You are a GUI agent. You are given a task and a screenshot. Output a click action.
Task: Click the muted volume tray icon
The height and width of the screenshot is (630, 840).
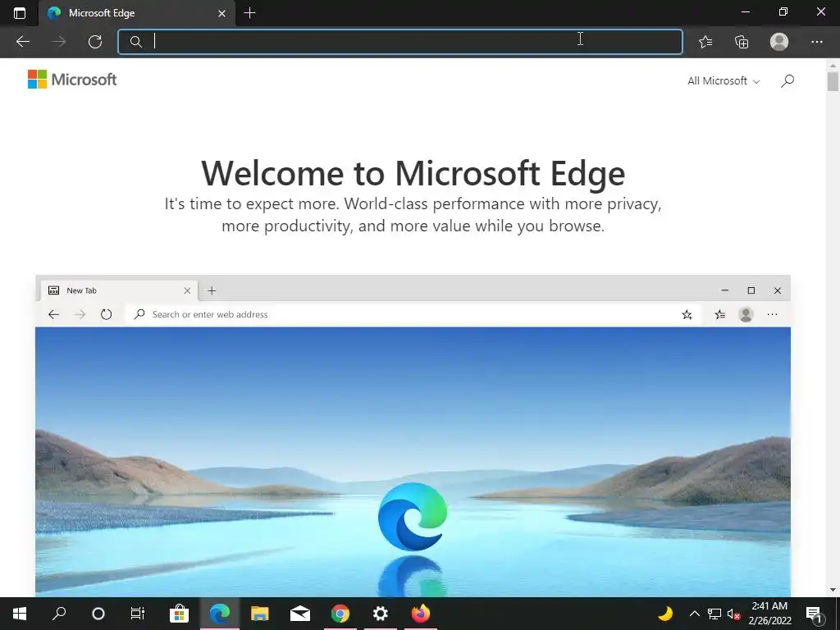(734, 614)
